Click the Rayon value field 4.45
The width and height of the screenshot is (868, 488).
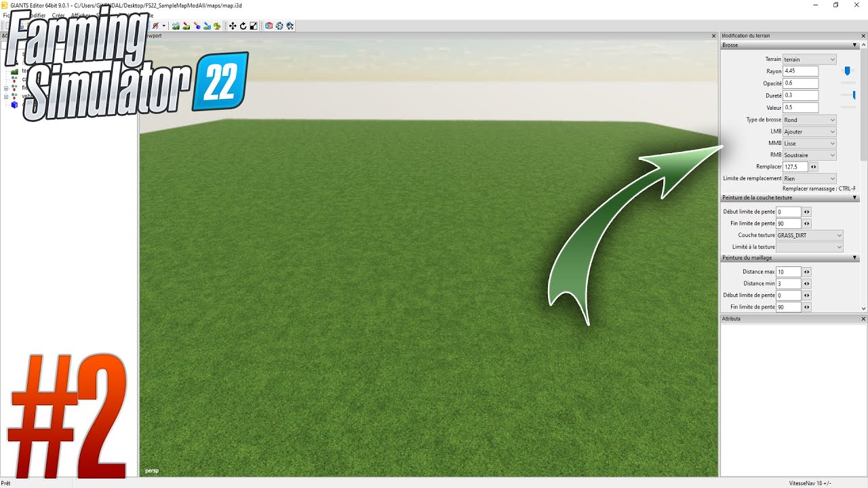coord(801,71)
